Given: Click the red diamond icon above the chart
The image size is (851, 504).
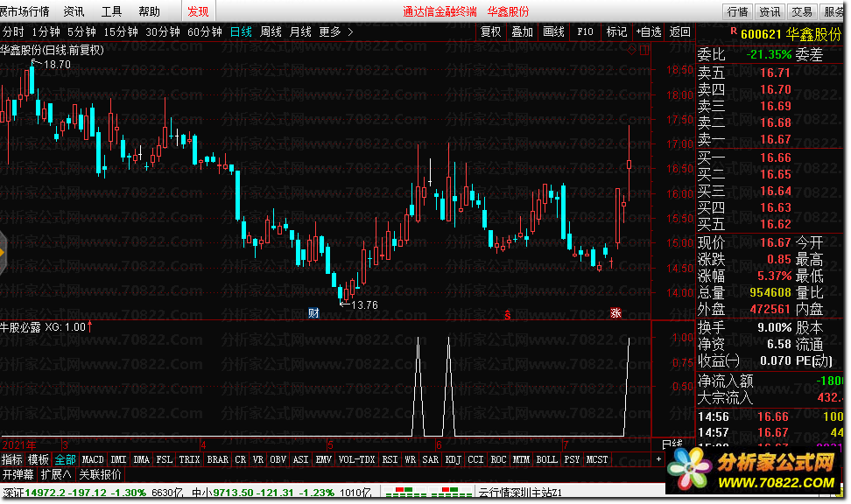Looking at the screenshot, I should 632,50.
